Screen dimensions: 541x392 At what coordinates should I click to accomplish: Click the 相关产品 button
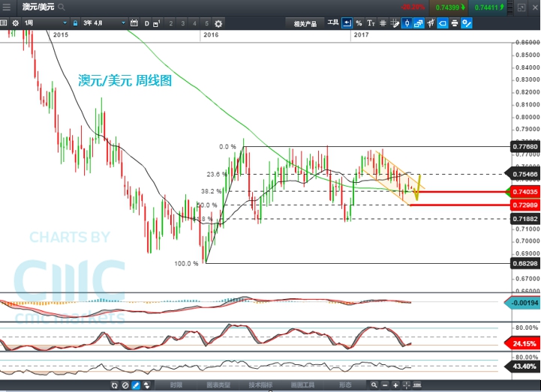pyautogui.click(x=305, y=23)
